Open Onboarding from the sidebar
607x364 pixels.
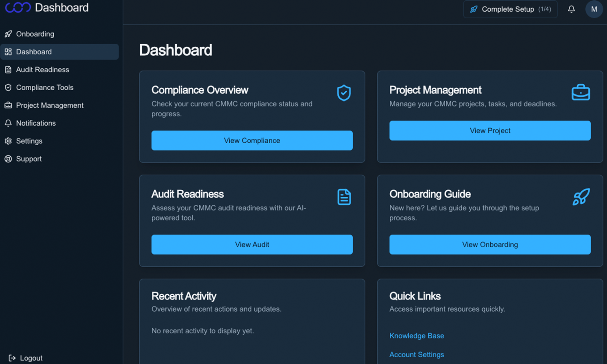[35, 34]
